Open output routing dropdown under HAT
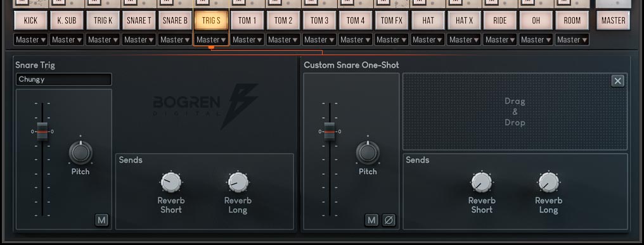Viewport: 644px width, 245px height. pos(428,40)
